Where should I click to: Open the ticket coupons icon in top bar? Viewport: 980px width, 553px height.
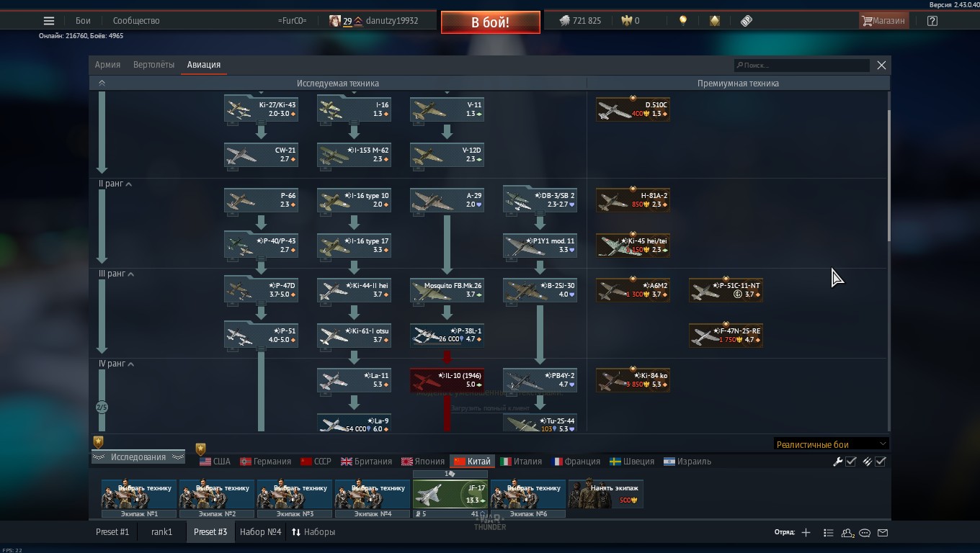747,21
